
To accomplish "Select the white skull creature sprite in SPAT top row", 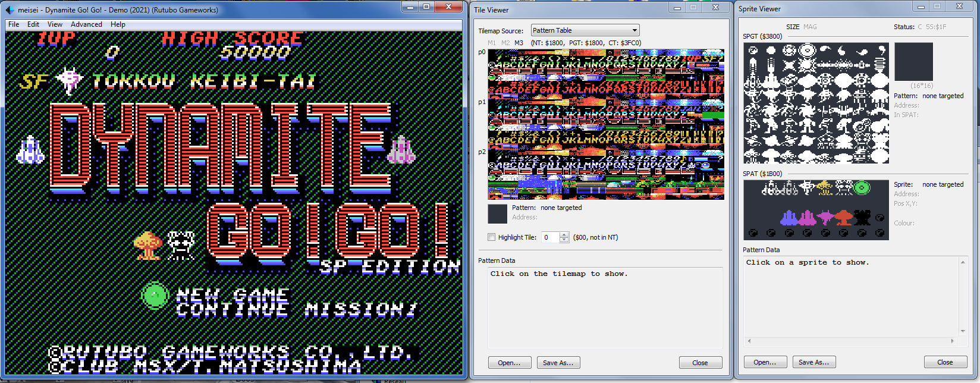I will coord(844,188).
